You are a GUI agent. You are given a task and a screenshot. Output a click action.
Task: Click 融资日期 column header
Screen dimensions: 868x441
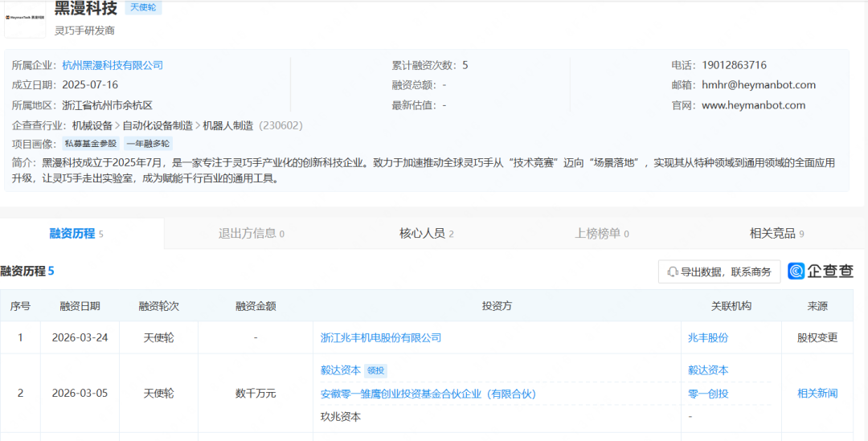coord(80,306)
